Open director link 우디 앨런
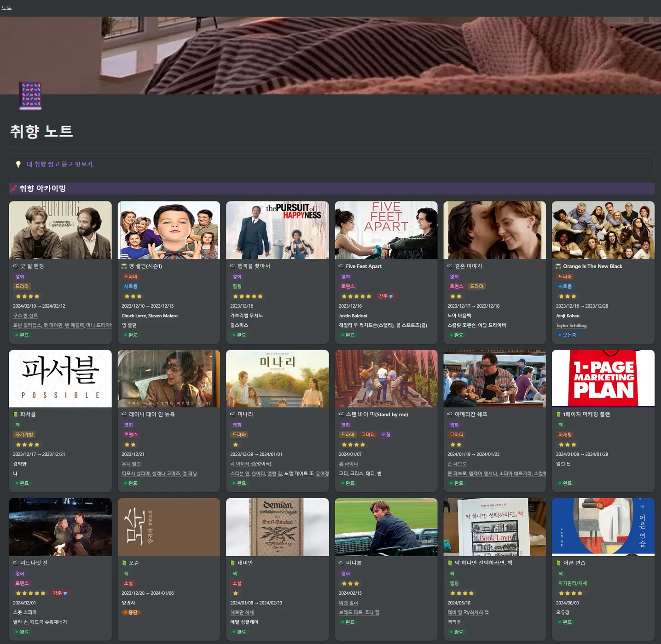Viewport: 661px width, 644px height. (131, 464)
